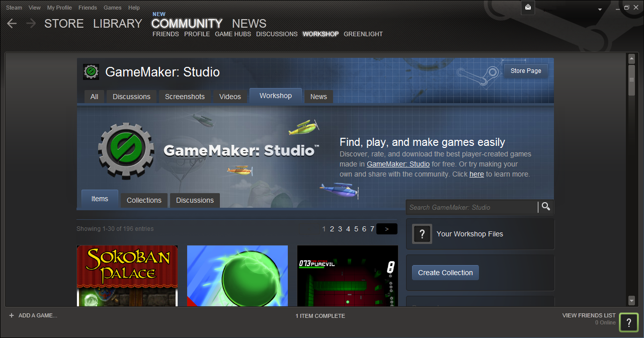Image resolution: width=644 pixels, height=338 pixels.
Task: Select the Items workshop tab
Action: click(100, 199)
